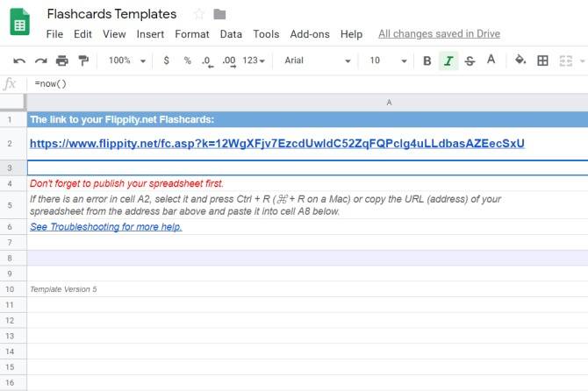Open the Help menu

click(x=351, y=34)
